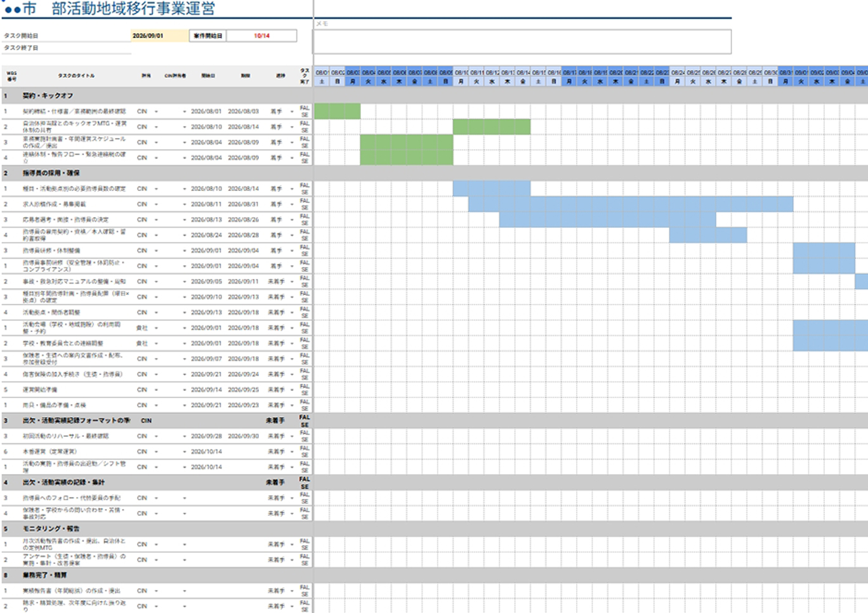Click the start date 2026/09/07 cell
The height and width of the screenshot is (613, 868).
click(206, 359)
